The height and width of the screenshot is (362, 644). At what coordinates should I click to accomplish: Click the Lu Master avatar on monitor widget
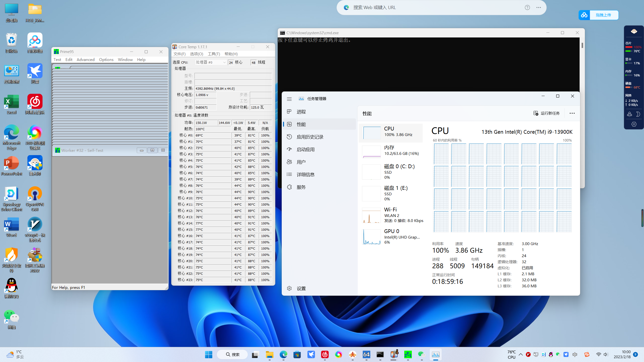tap(634, 31)
